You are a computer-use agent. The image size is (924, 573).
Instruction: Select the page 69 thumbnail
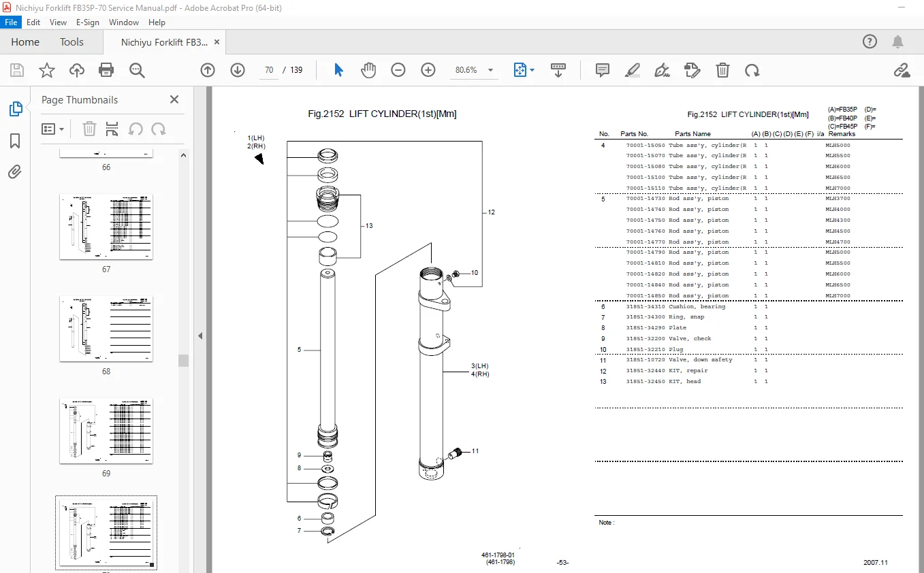click(106, 431)
